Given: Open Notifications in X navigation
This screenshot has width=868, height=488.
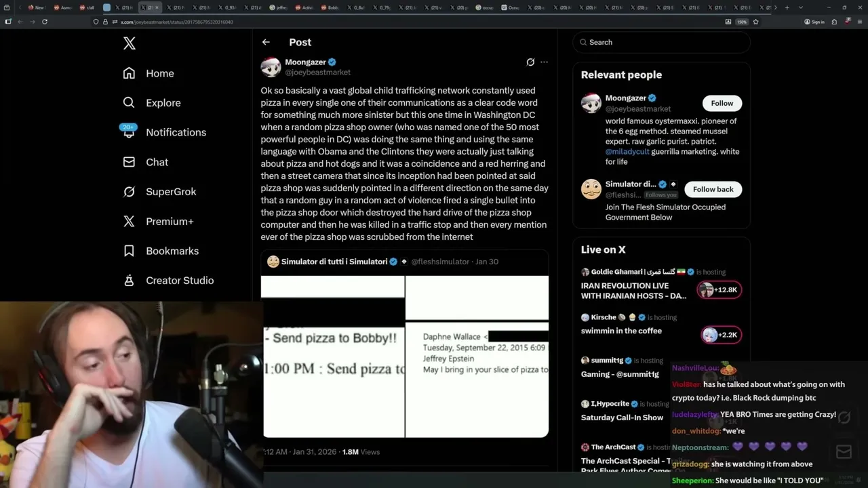Looking at the screenshot, I should click(176, 132).
